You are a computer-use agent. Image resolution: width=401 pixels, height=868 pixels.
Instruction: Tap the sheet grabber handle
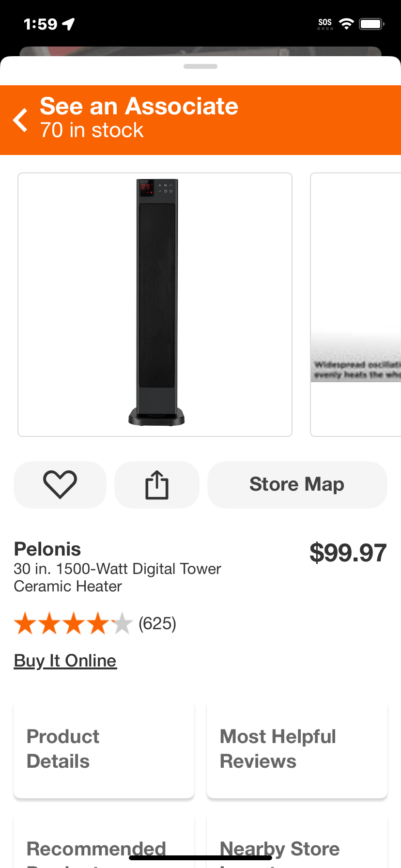pyautogui.click(x=200, y=66)
